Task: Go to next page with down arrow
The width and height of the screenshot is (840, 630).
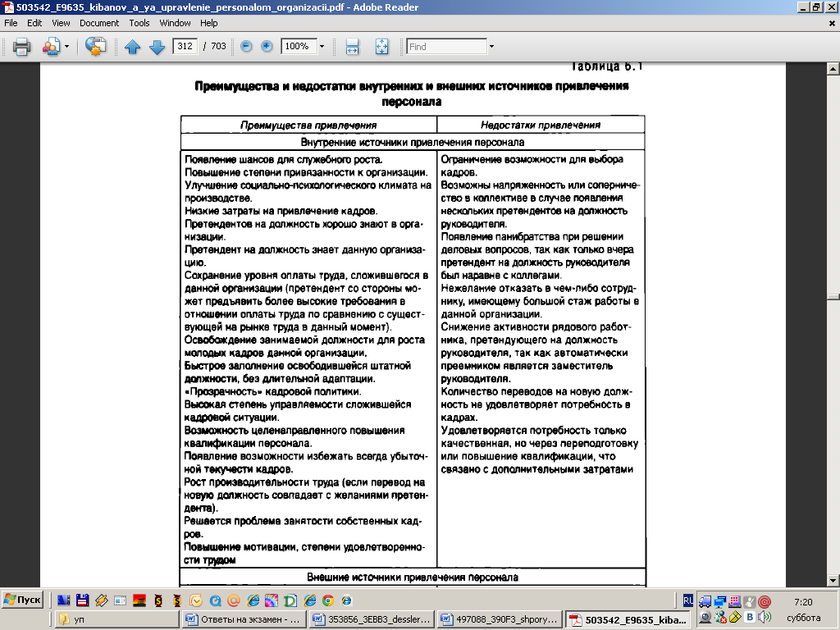Action: pyautogui.click(x=157, y=47)
